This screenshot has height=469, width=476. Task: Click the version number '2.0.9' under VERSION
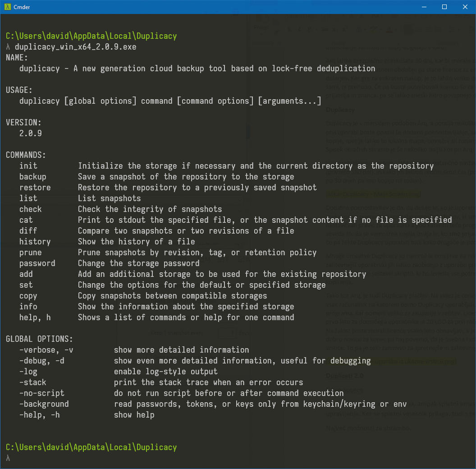click(x=30, y=133)
